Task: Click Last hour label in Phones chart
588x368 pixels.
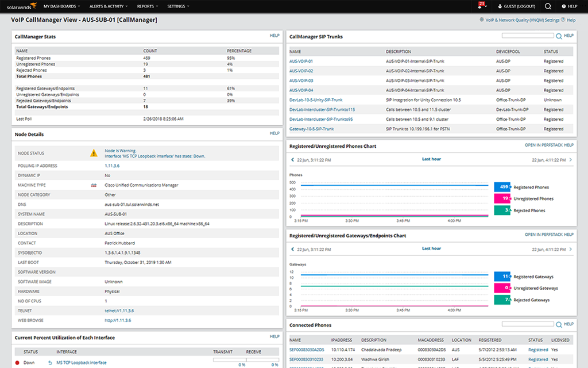Action: click(x=432, y=159)
